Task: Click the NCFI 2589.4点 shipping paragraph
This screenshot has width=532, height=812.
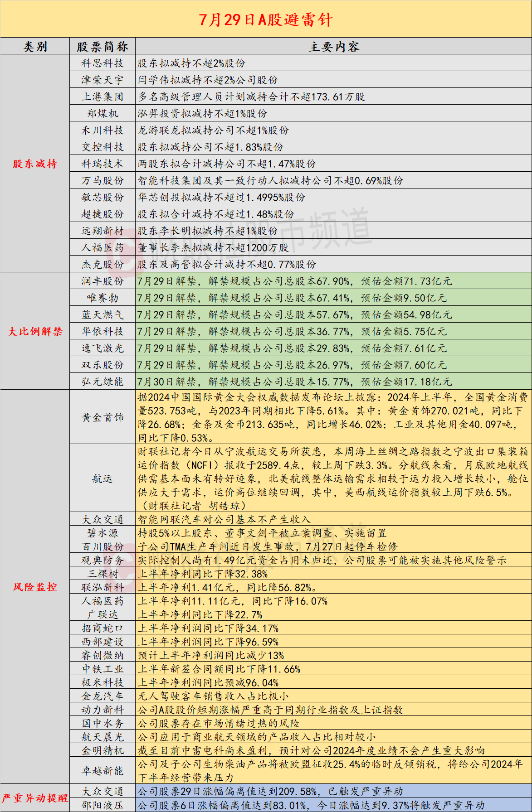Action: point(333,478)
